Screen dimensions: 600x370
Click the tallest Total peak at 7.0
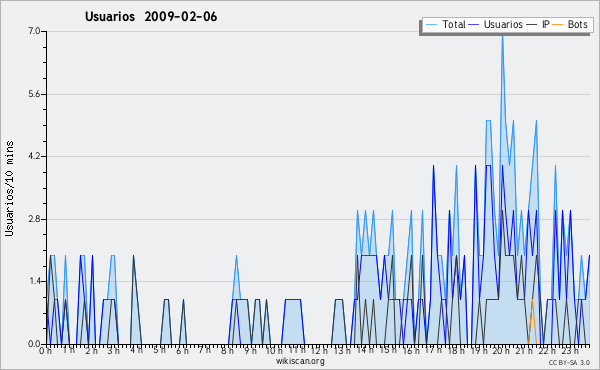coord(502,35)
